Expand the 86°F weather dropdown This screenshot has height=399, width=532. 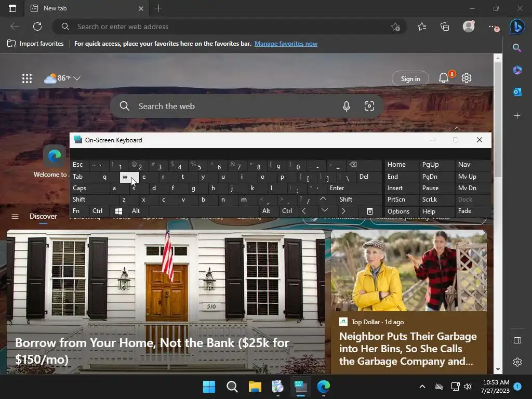pos(77,78)
